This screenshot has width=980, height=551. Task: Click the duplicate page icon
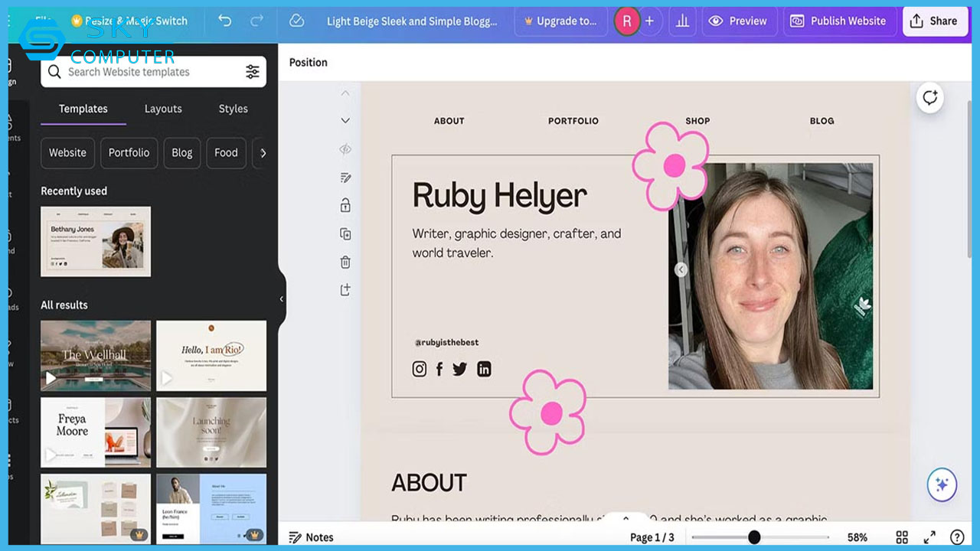coord(345,234)
